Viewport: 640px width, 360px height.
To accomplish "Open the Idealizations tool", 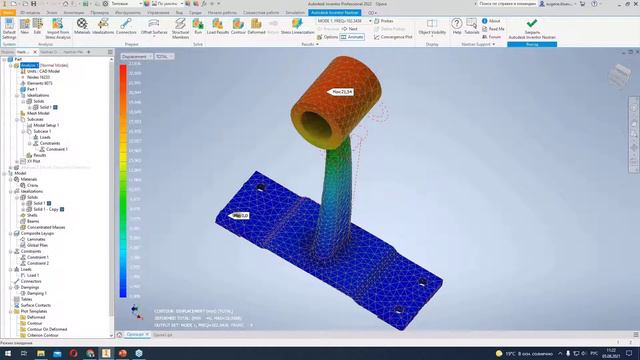I will pos(103,27).
